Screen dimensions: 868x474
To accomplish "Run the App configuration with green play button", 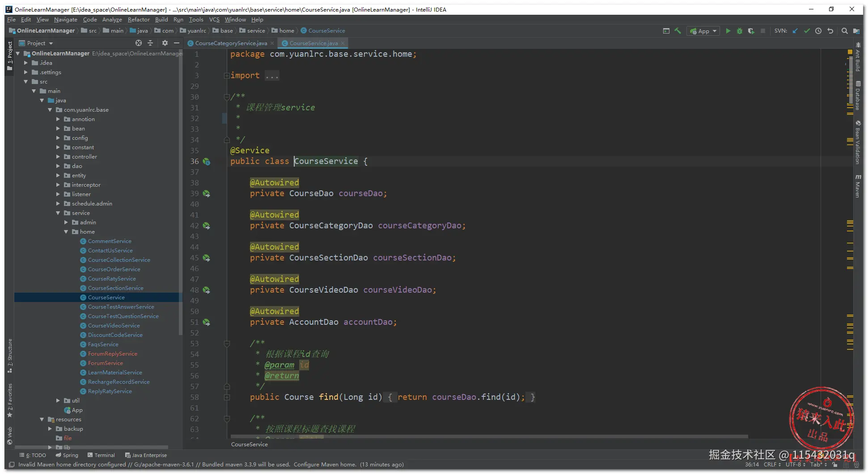I will pyautogui.click(x=728, y=31).
